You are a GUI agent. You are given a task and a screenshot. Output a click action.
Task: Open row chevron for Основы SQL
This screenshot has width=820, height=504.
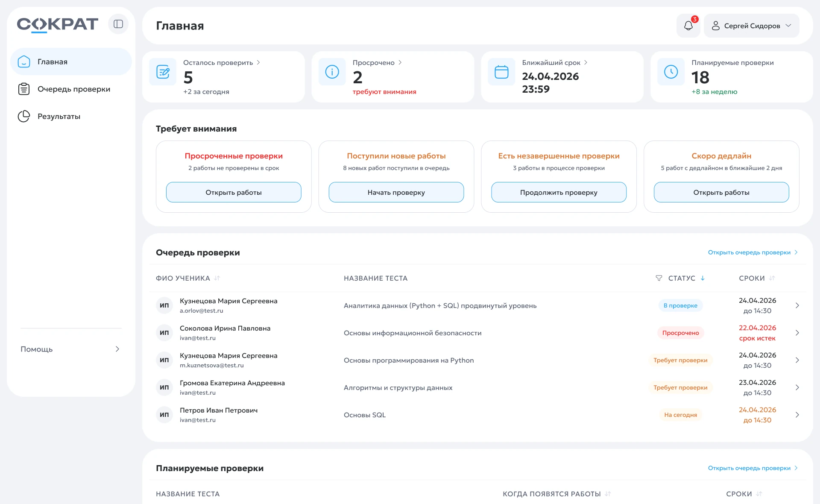coord(797,415)
